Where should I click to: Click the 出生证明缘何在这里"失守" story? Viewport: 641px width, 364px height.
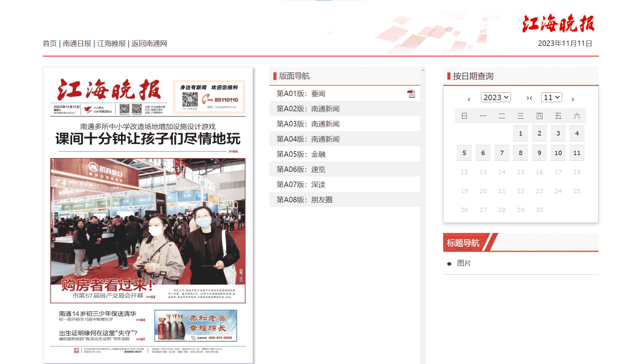98,333
